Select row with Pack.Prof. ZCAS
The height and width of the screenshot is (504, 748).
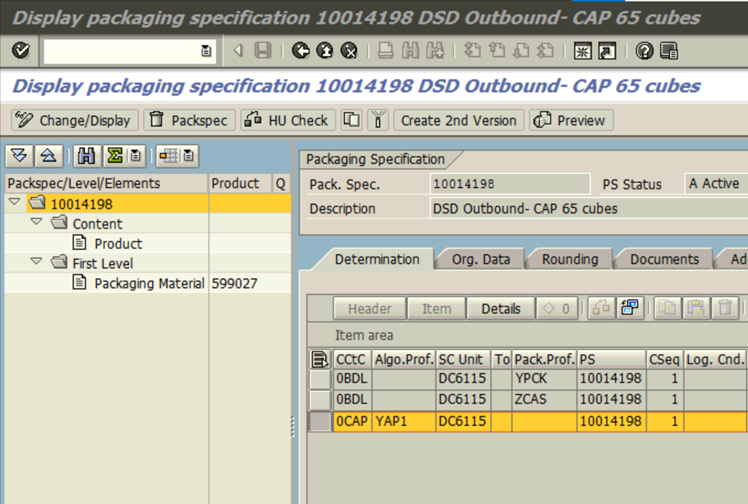[x=320, y=401]
